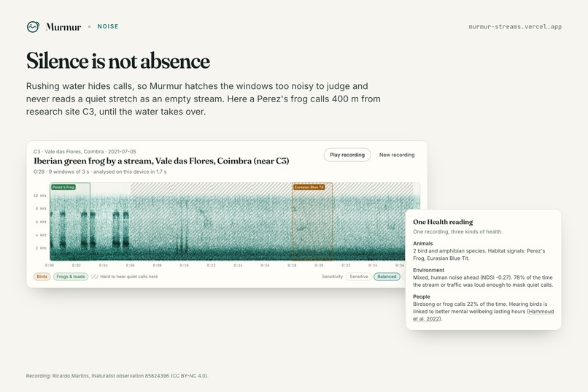Click the 0:20 time axis tick
This screenshot has height=392, width=588.
point(319,265)
